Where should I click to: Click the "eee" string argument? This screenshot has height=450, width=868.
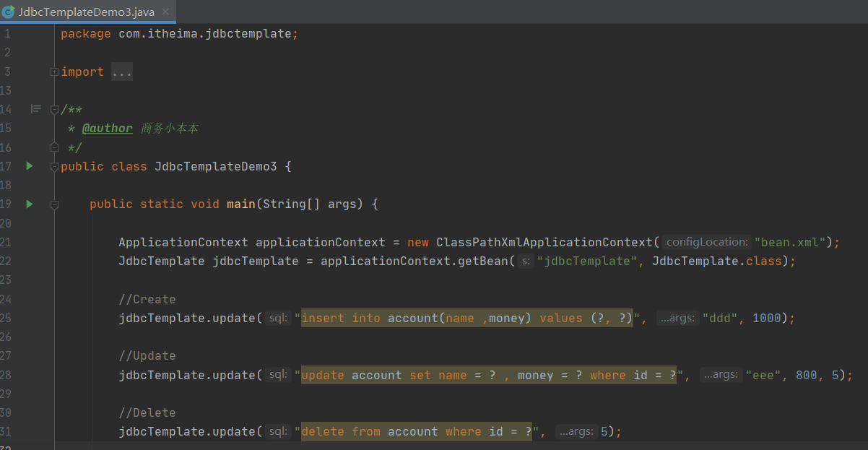click(763, 375)
